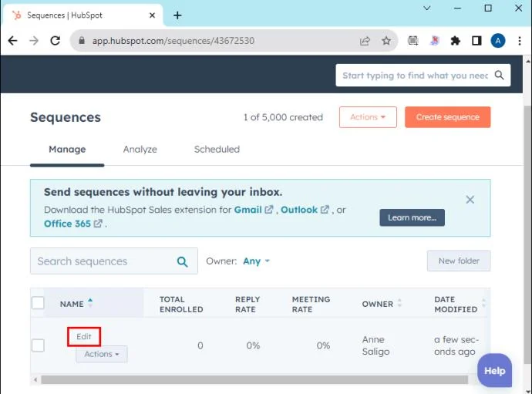Click the Gmail external link icon
532x394 pixels.
(x=269, y=210)
